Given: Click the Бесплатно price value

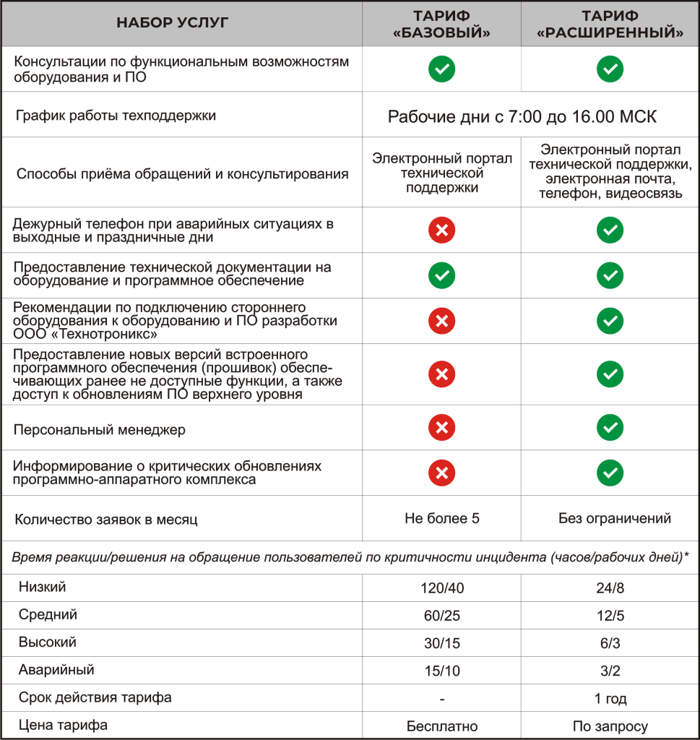Looking at the screenshot, I should point(442,726).
